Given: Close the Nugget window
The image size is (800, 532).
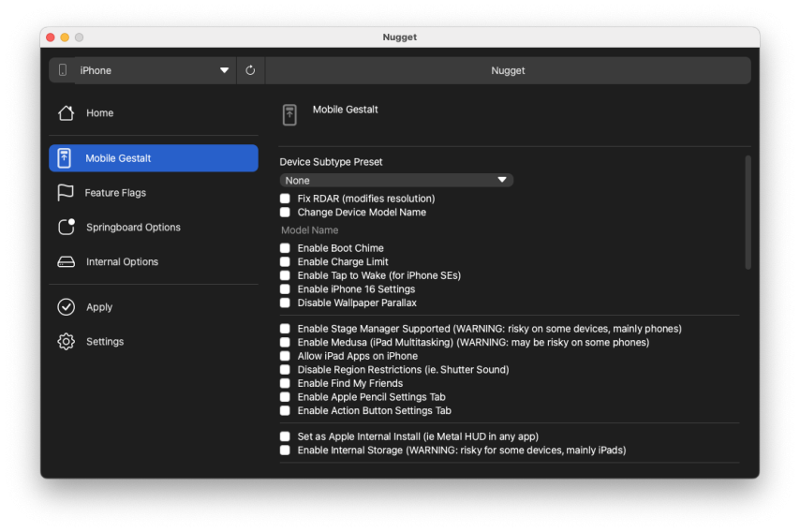Looking at the screenshot, I should click(x=51, y=37).
